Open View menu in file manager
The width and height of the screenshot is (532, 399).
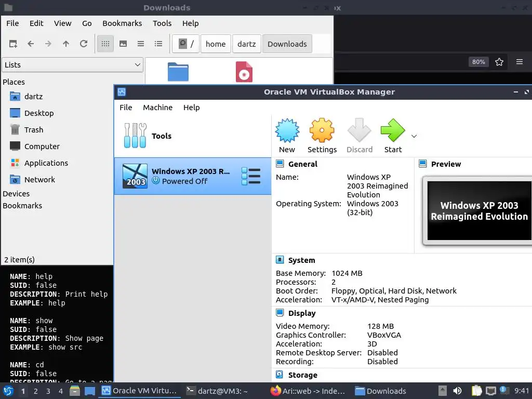[x=62, y=23]
